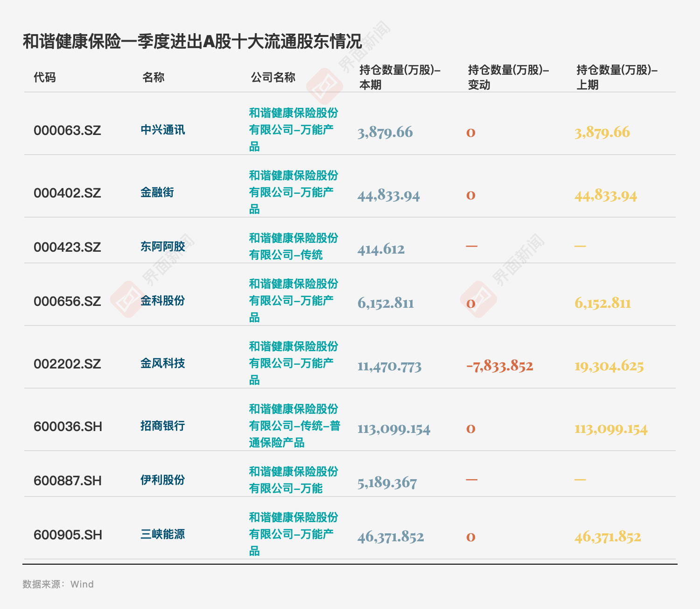This screenshot has height=609, width=700.
Task: Select stock code 000402.SZ
Action: tap(67, 193)
